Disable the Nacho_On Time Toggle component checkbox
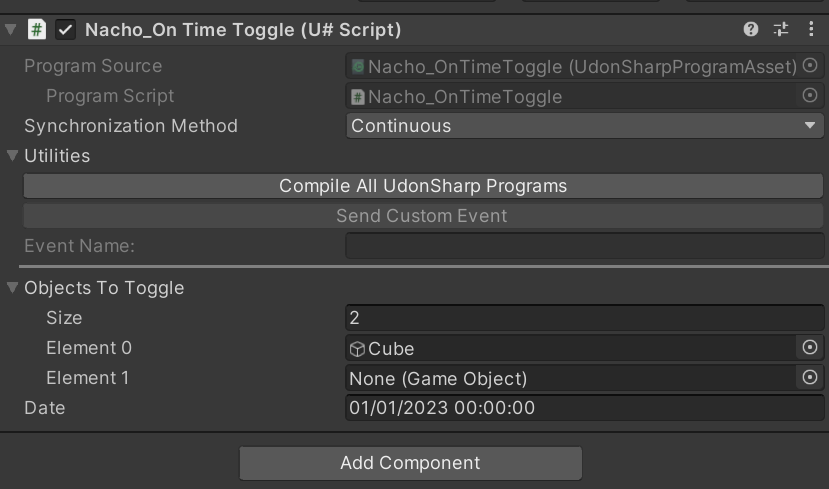Screen dimensions: 829x489 (x=65, y=30)
